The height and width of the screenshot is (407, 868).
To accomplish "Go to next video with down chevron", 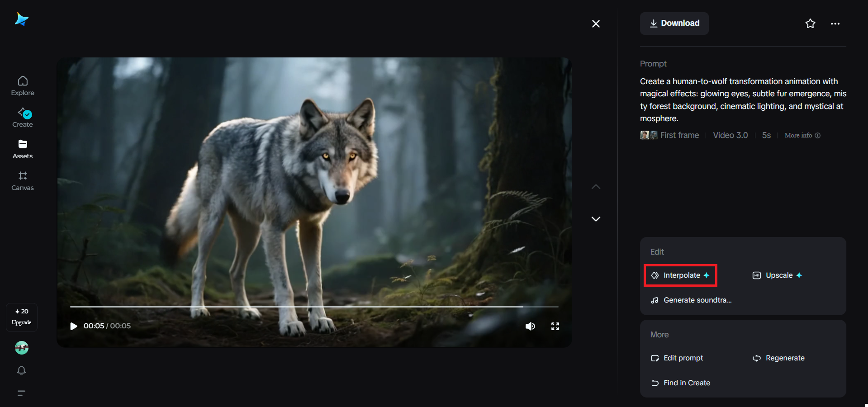I will click(x=596, y=219).
